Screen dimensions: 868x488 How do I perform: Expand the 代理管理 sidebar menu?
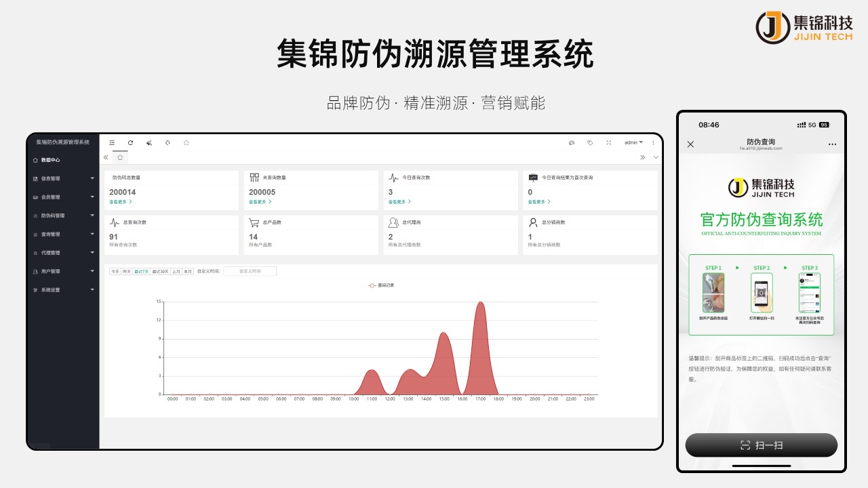63,253
